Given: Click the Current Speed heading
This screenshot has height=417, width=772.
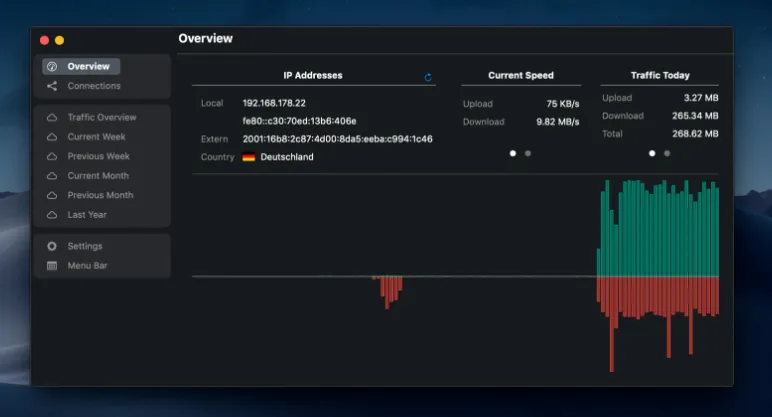Looking at the screenshot, I should [x=521, y=75].
